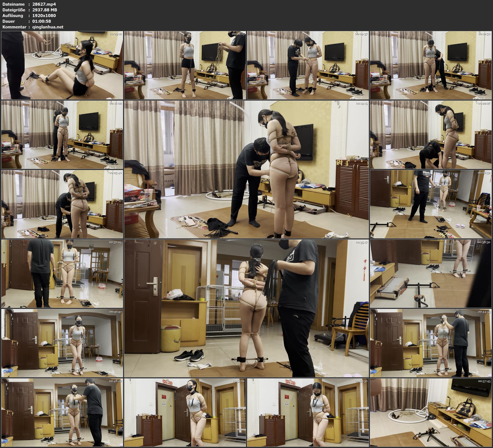
Task: Click the large thumbnail timestamped 00:35:17
Action: pyautogui.click(x=246, y=308)
